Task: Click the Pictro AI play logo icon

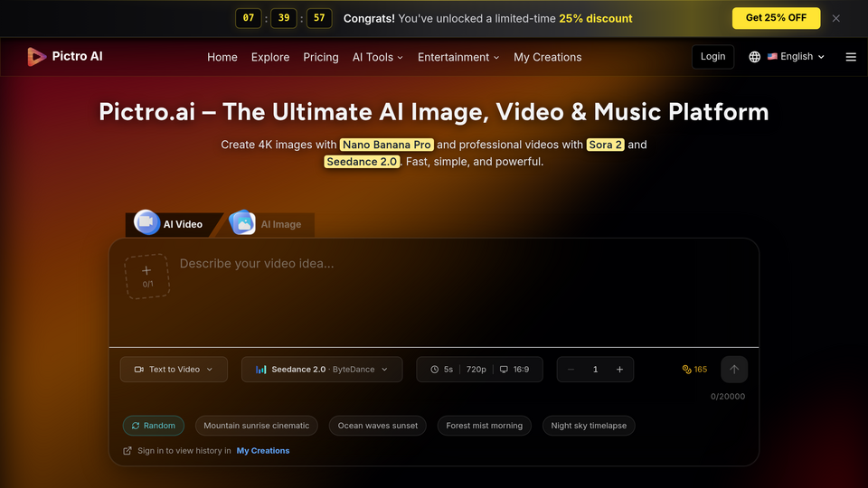Action: coord(36,56)
